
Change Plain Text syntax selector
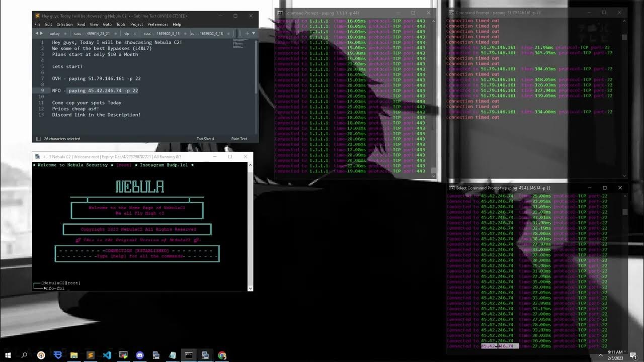(239, 139)
